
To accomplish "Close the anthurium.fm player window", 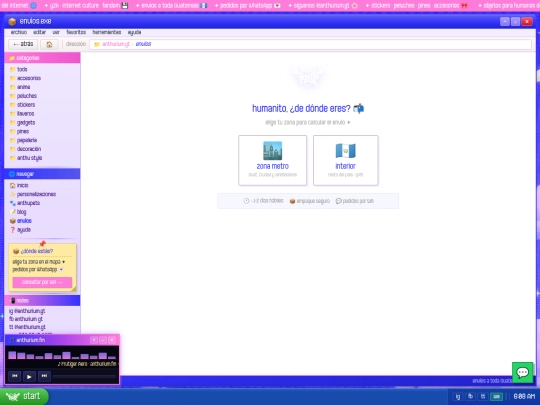I will click(x=112, y=340).
